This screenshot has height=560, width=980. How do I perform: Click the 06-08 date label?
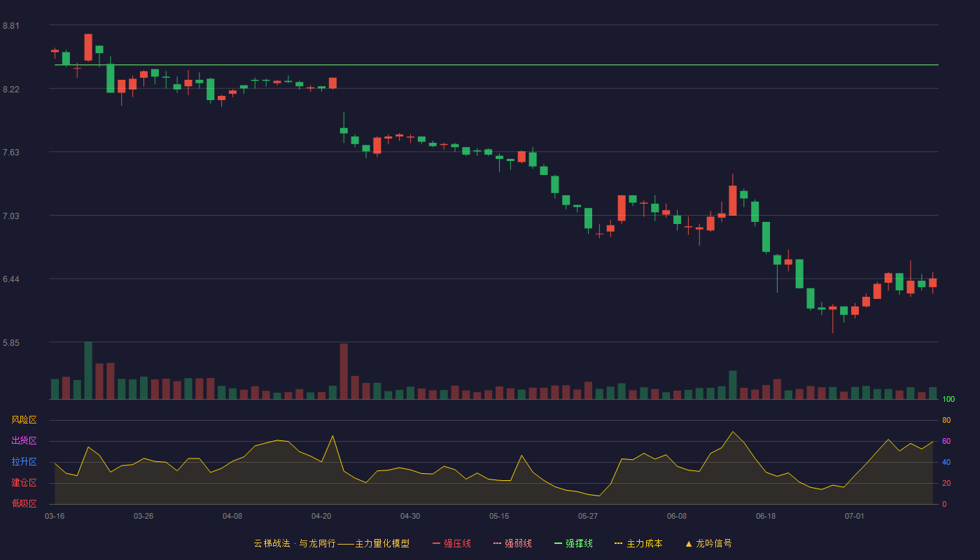click(x=677, y=516)
